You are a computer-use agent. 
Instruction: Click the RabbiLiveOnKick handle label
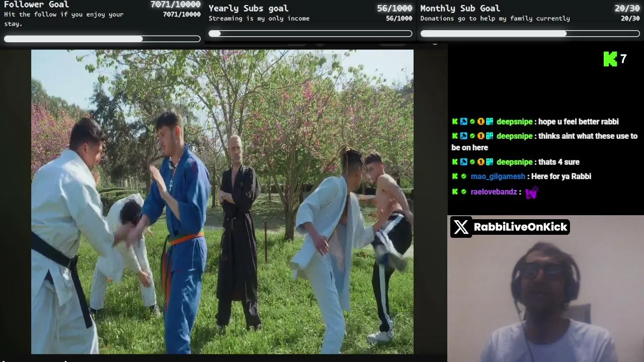click(x=521, y=227)
